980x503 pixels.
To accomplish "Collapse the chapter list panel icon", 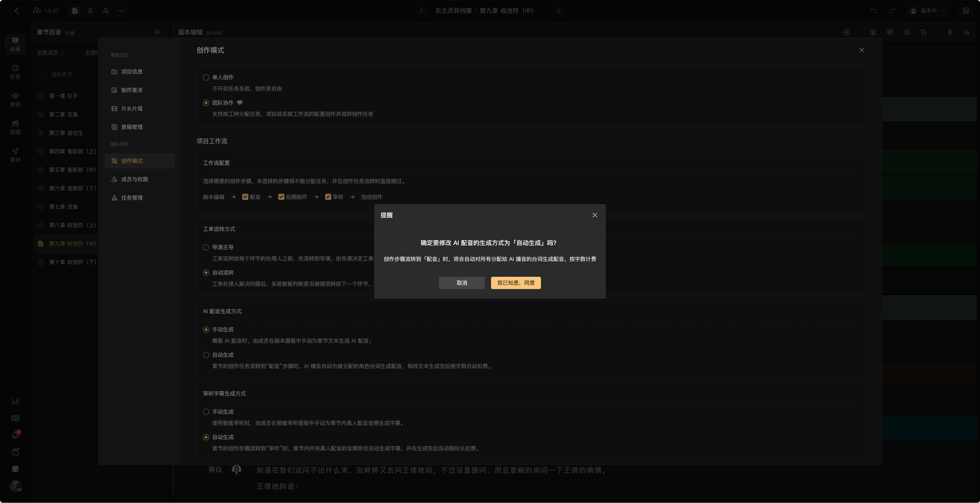I will click(158, 32).
